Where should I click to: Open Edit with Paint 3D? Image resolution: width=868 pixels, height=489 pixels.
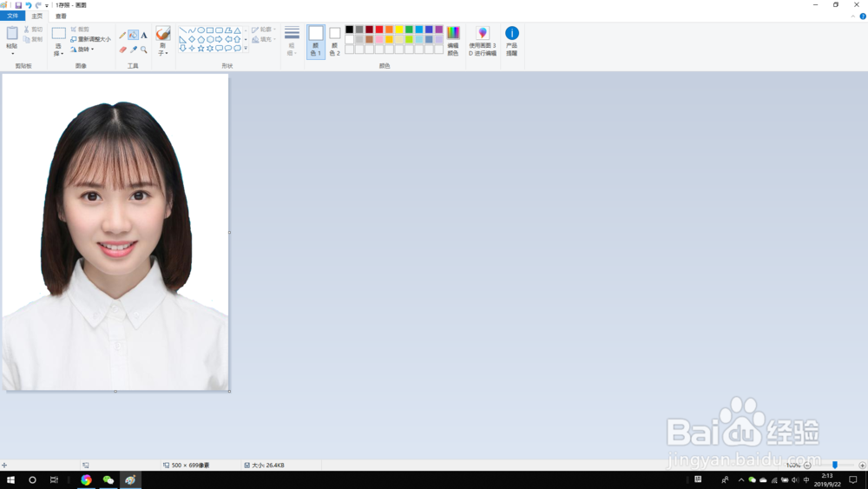point(482,41)
